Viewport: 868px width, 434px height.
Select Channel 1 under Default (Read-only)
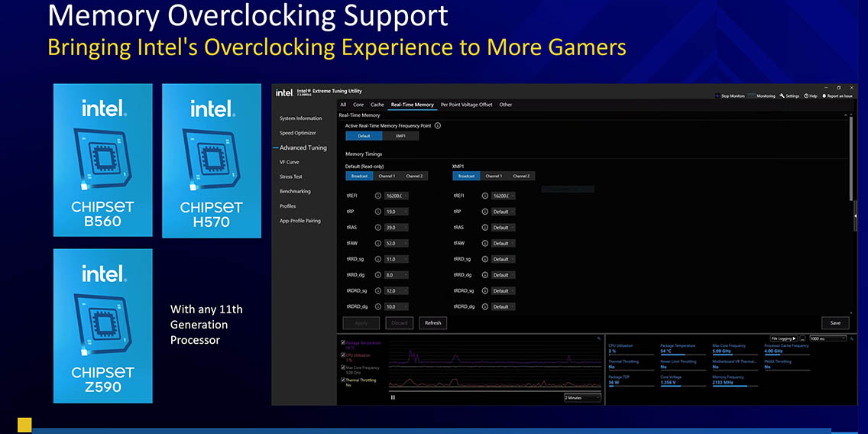(x=387, y=176)
